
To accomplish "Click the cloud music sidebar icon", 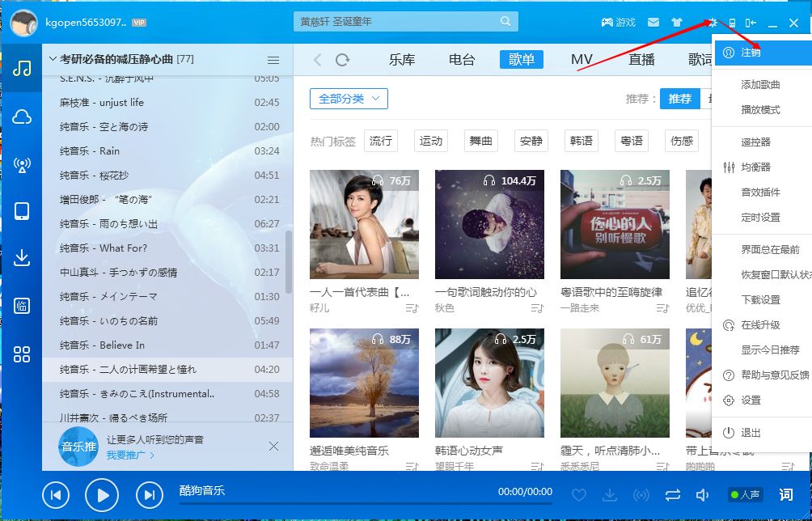I will pyautogui.click(x=22, y=117).
